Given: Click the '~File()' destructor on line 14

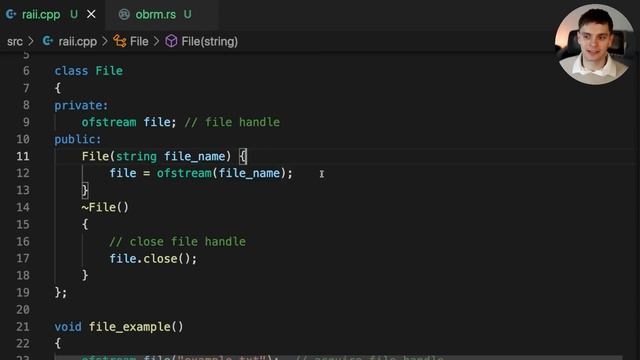Looking at the screenshot, I should tap(105, 207).
